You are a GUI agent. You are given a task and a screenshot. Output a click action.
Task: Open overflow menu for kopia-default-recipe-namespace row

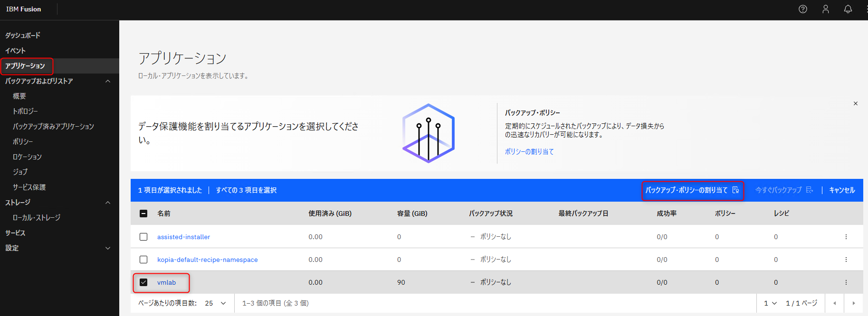846,260
